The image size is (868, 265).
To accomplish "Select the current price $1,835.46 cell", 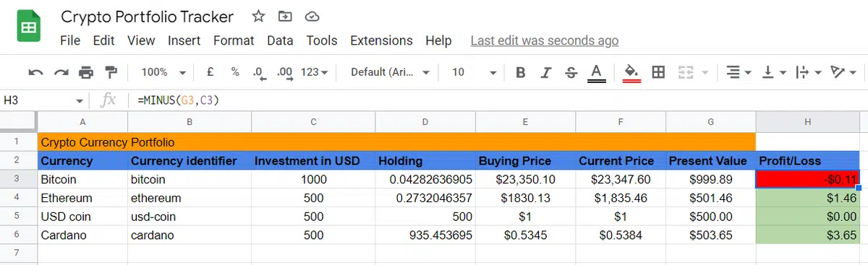I will tap(620, 198).
